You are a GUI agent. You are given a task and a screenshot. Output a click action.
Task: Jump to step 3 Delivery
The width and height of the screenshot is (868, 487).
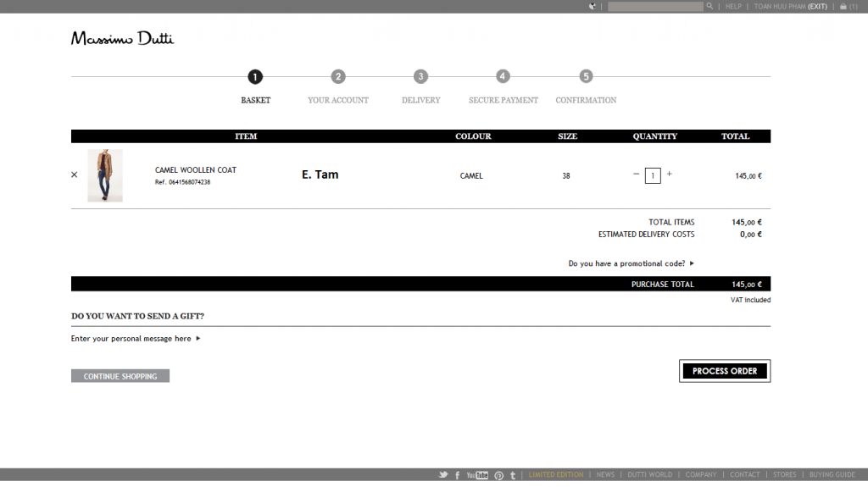pos(420,77)
